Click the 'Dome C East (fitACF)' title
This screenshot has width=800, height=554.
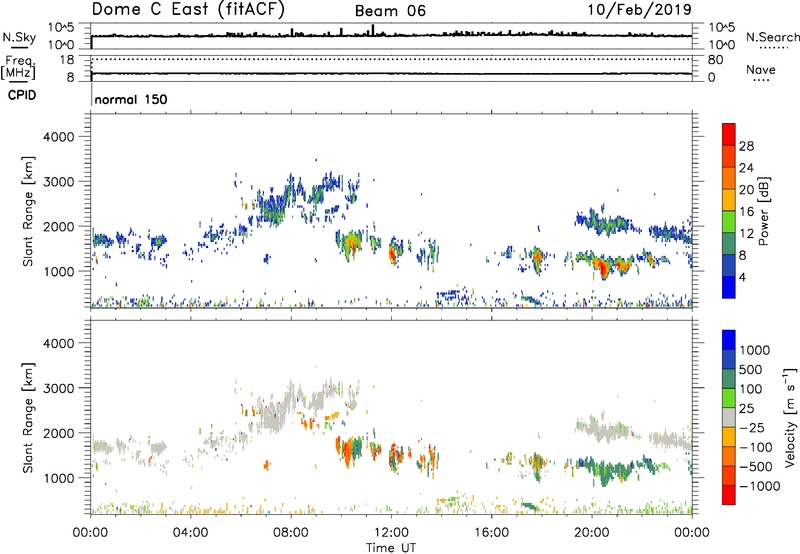(188, 10)
